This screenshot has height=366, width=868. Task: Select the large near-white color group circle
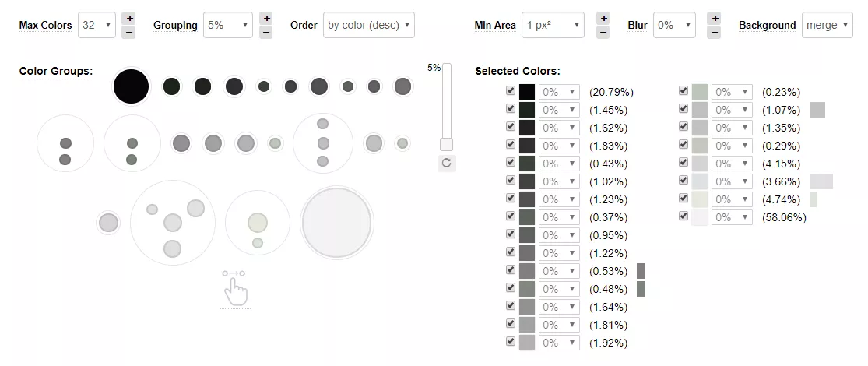tap(336, 223)
